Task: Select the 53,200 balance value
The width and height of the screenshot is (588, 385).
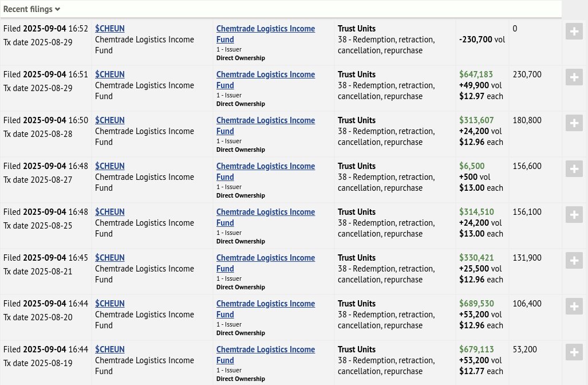Action: pos(524,349)
